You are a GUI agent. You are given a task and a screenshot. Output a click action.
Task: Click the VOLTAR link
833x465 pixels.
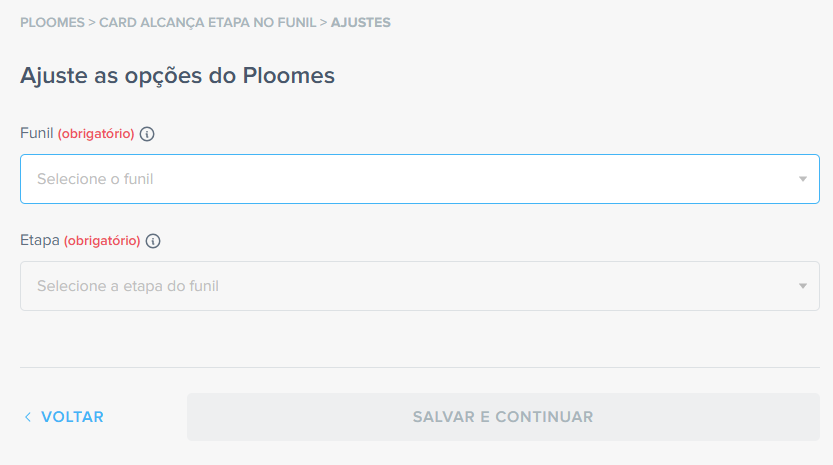[72, 417]
